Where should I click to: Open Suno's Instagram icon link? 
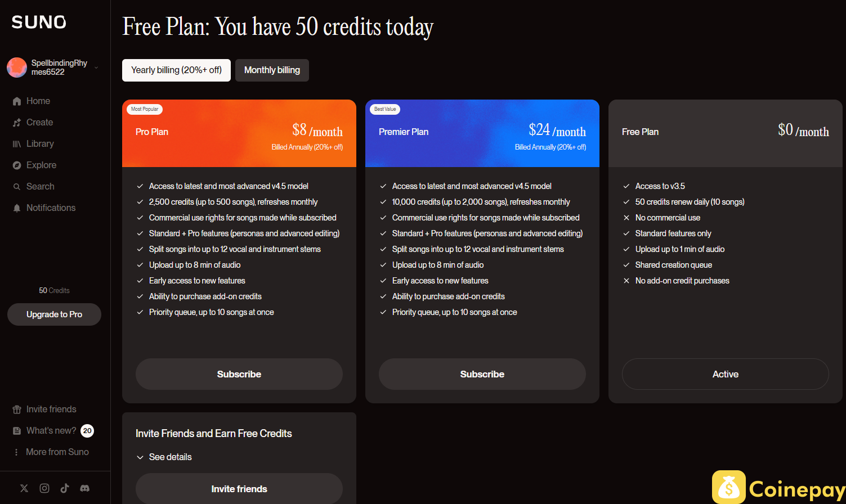(x=44, y=488)
